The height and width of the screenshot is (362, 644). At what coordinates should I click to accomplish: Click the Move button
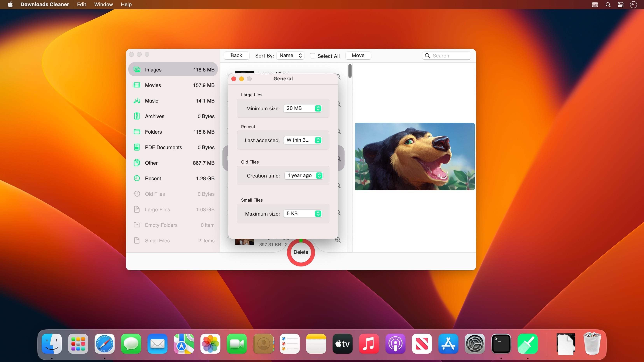pos(358,55)
